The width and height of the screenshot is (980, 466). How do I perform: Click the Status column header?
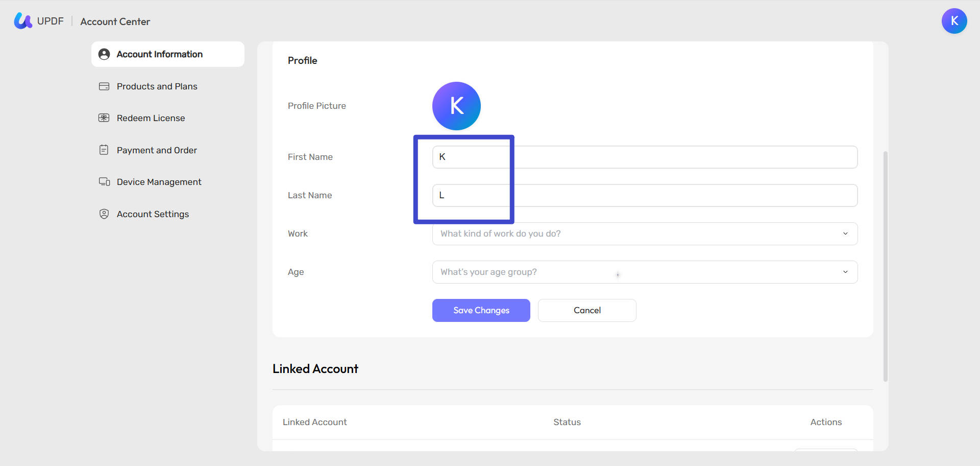[x=567, y=422]
